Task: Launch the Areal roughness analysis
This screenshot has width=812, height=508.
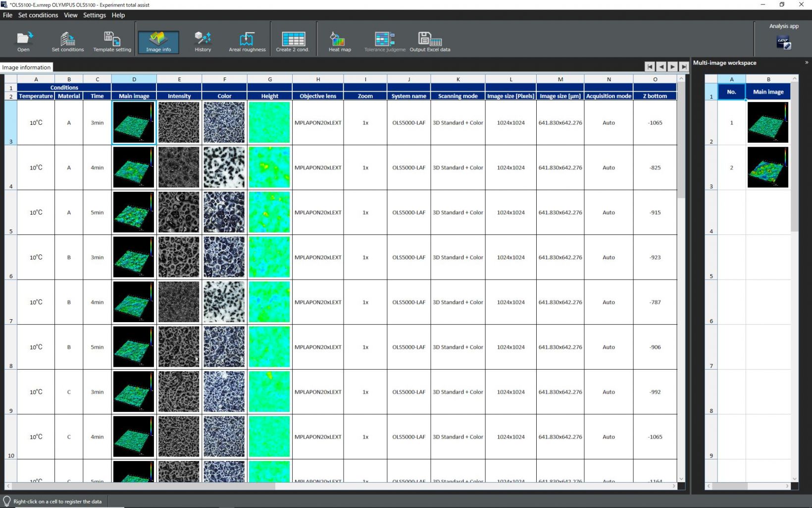Action: pos(247,40)
